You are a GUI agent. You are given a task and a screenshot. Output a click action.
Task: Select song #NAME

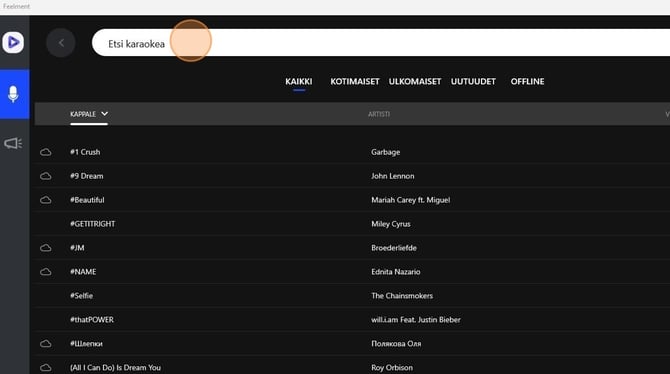pyautogui.click(x=83, y=272)
